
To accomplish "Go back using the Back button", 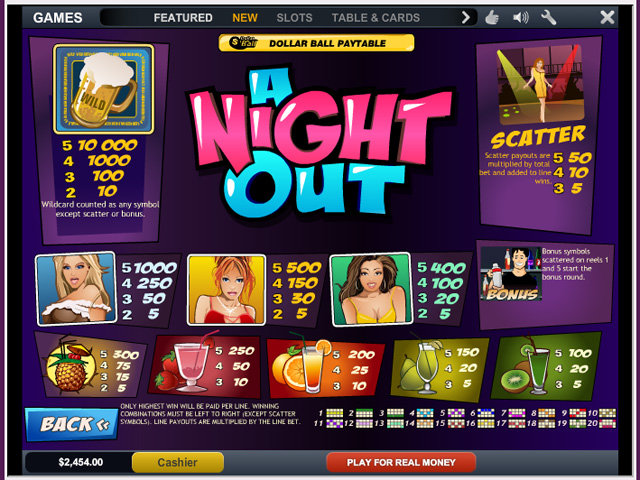I will pos(71,424).
